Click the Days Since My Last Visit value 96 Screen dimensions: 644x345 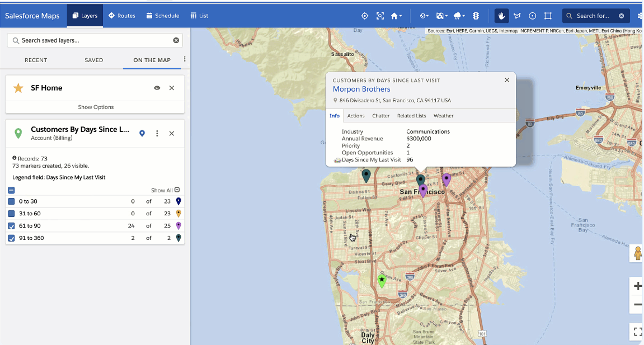[410, 159]
